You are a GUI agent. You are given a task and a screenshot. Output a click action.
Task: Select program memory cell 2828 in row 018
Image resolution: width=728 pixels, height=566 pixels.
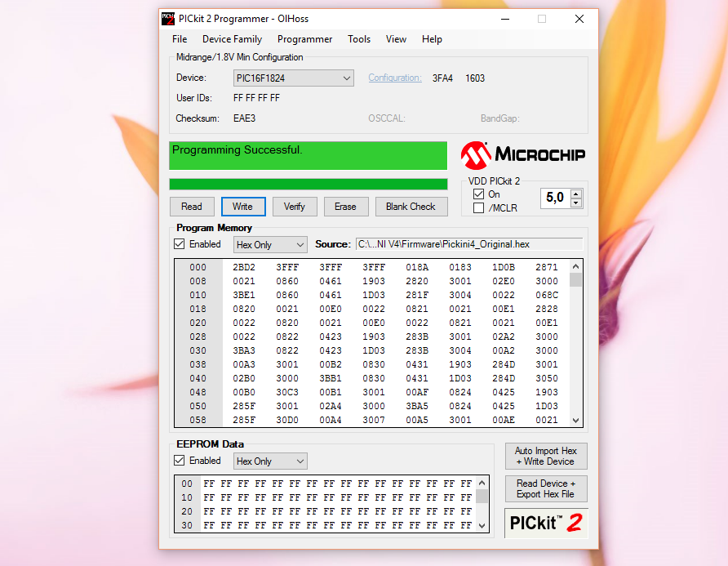(547, 309)
